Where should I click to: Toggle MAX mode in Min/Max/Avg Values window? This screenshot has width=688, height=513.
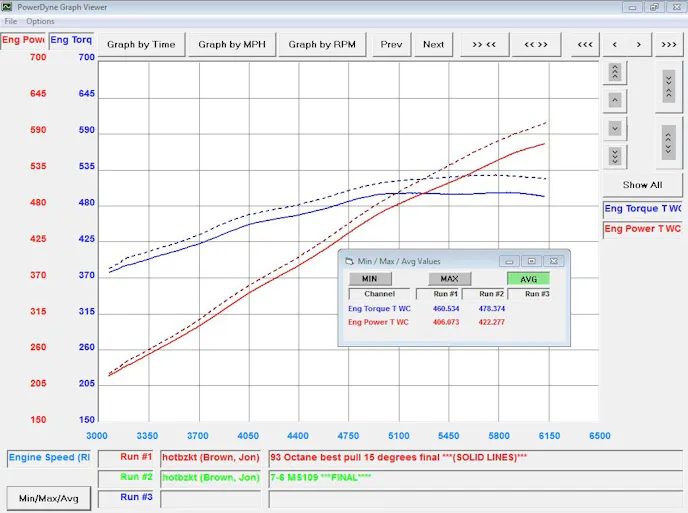pos(449,279)
